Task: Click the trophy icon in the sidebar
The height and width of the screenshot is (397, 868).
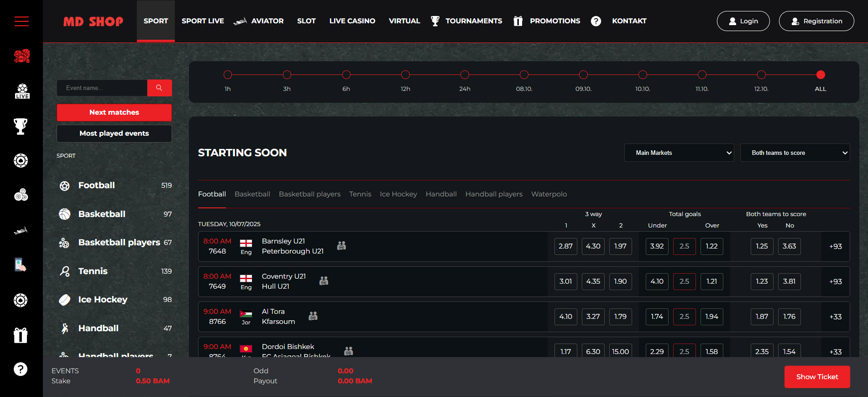Action: (21, 126)
